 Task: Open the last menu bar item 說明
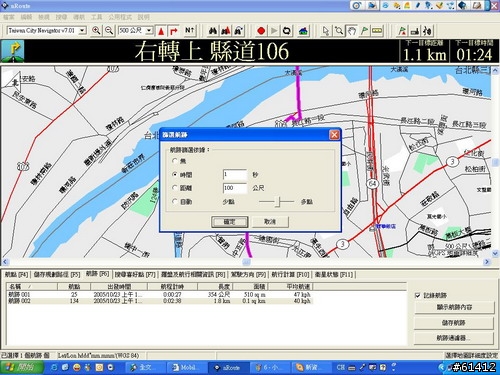(143, 17)
